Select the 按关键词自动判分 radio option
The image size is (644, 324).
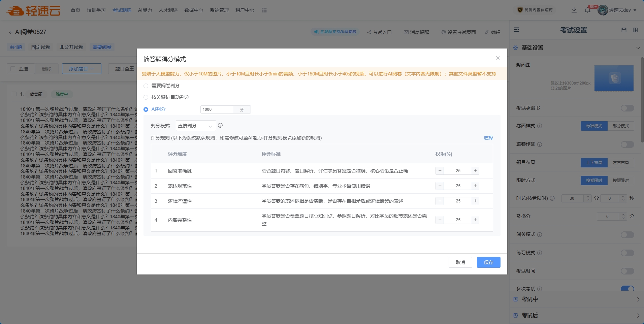[146, 97]
